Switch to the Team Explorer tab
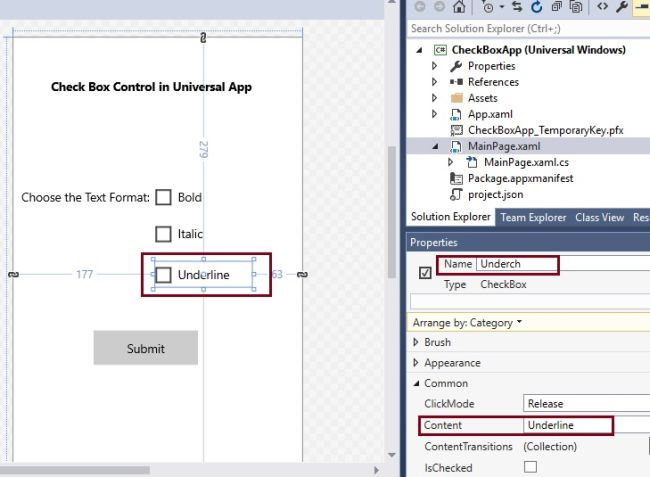The height and width of the screenshot is (477, 650). [x=533, y=218]
